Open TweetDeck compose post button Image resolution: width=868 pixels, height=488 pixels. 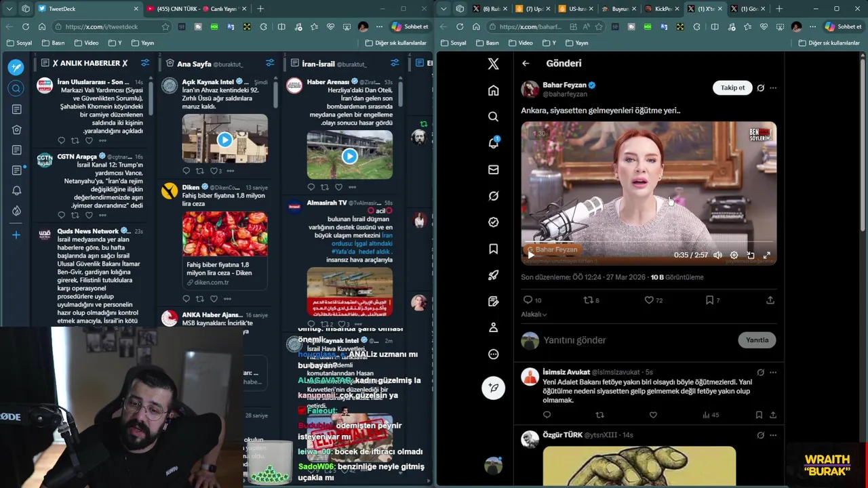(x=16, y=67)
